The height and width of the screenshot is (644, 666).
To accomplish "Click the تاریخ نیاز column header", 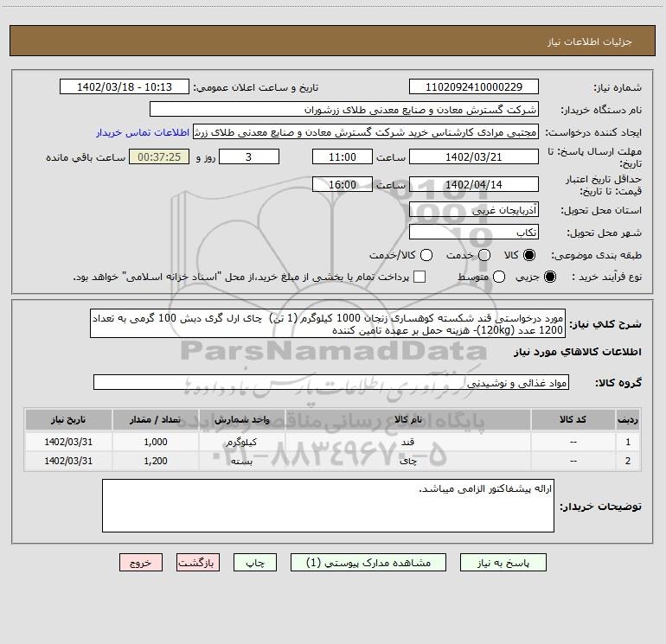I will [x=68, y=420].
